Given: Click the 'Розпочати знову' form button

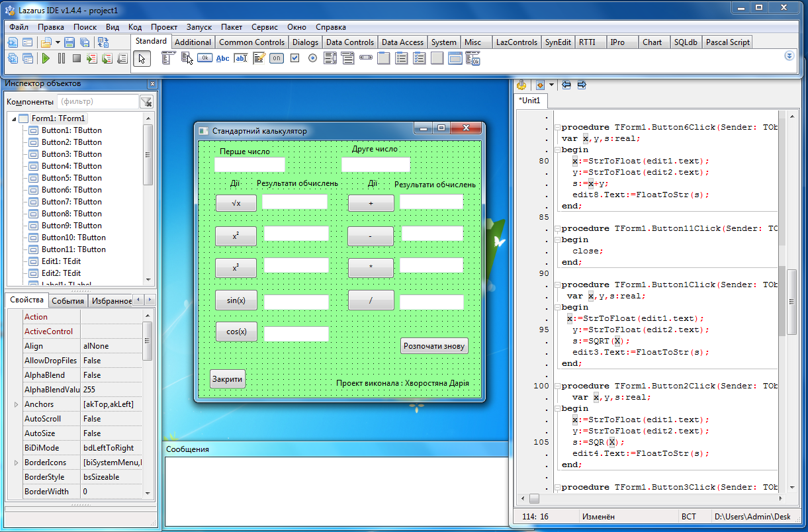Looking at the screenshot, I should pos(434,346).
